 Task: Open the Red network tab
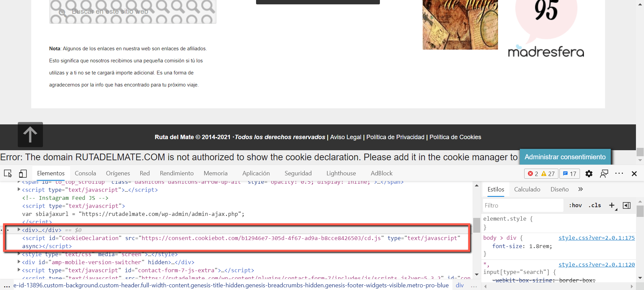pos(145,173)
